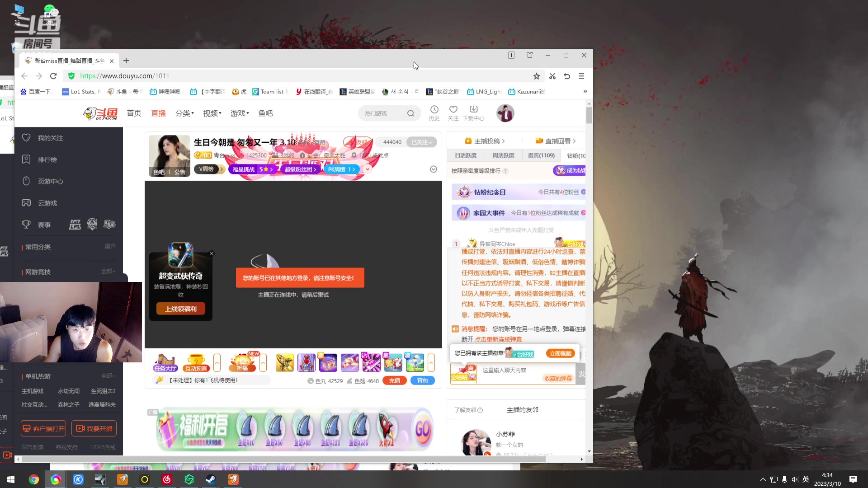Open the 历史 history clock icon
This screenshot has width=868, height=488.
[434, 113]
